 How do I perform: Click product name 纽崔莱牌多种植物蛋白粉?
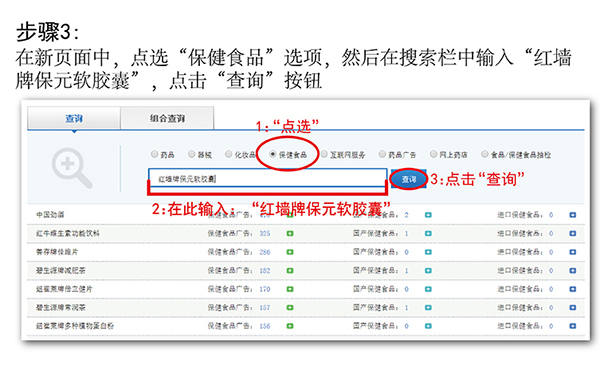click(75, 326)
